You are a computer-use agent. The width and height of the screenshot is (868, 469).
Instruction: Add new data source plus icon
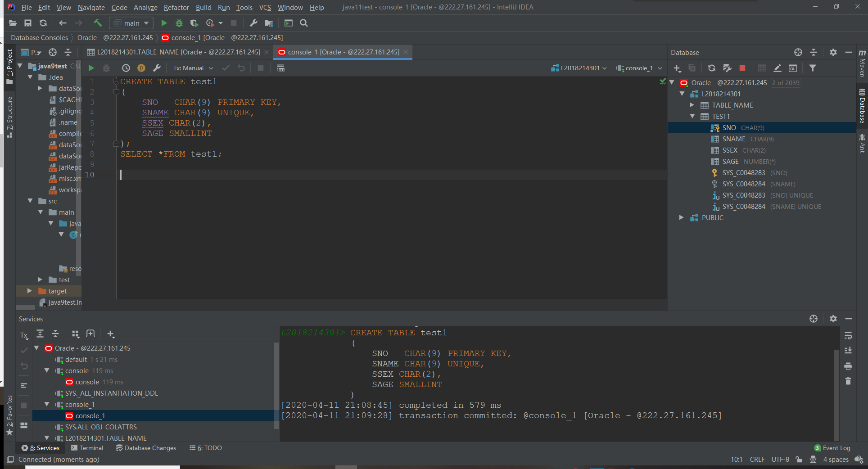coord(677,68)
